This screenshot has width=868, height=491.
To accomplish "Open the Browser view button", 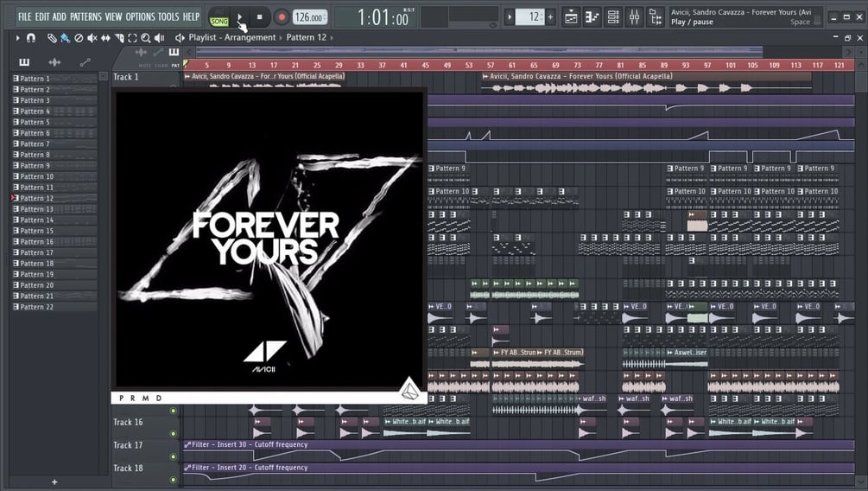I will pyautogui.click(x=656, y=17).
